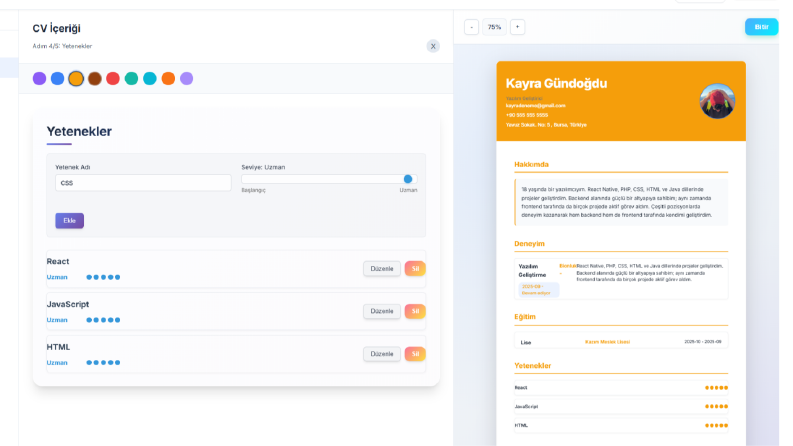Screen dimensions: 793x446
Task: Click the Başlangıç label under the slider
Action: pyautogui.click(x=253, y=190)
